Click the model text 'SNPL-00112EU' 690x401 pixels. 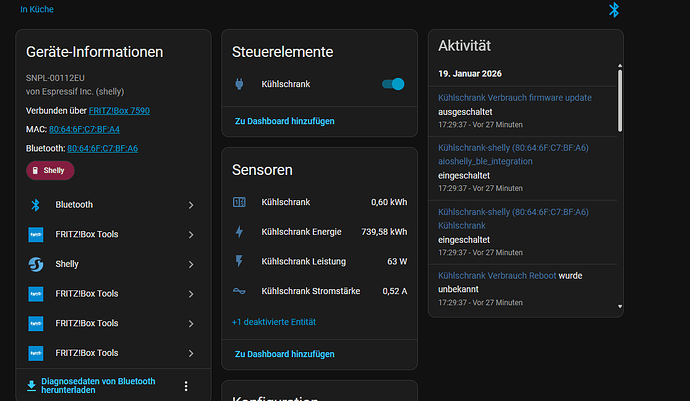[55, 78]
